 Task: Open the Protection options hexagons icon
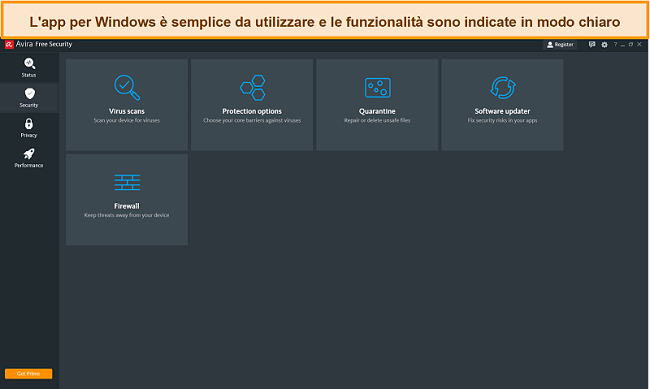(x=252, y=88)
